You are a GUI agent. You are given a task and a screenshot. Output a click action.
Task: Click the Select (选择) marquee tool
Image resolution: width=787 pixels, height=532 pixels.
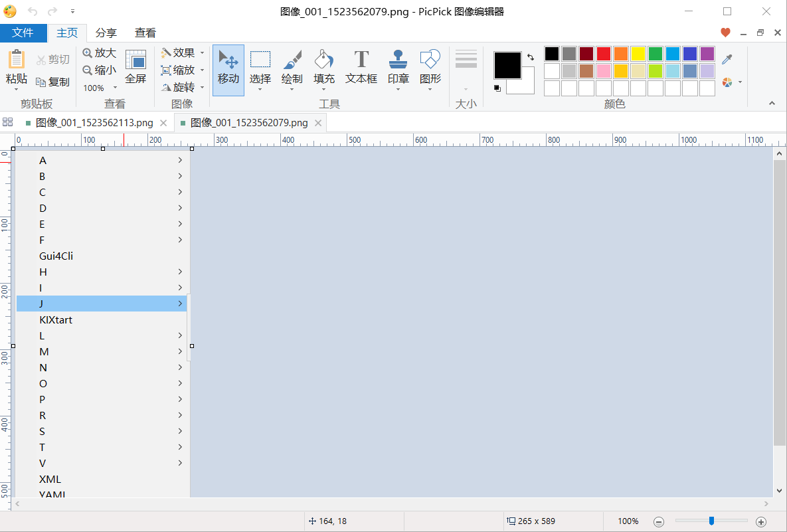(x=260, y=69)
